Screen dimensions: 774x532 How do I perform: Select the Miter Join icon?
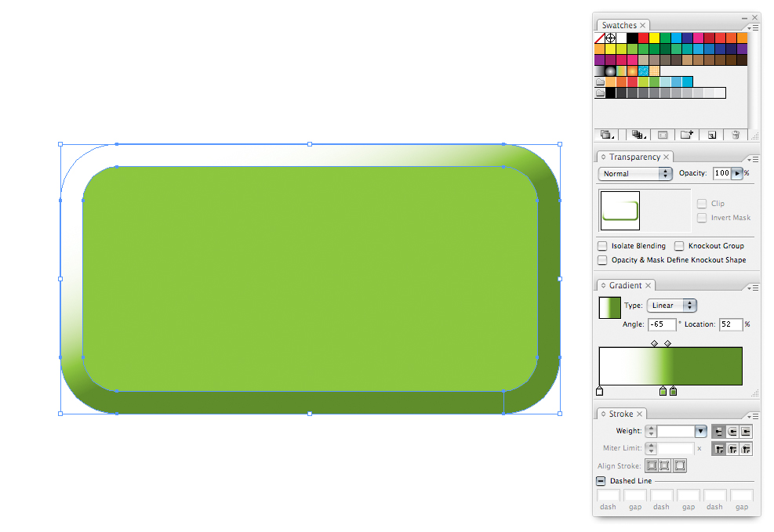click(718, 449)
